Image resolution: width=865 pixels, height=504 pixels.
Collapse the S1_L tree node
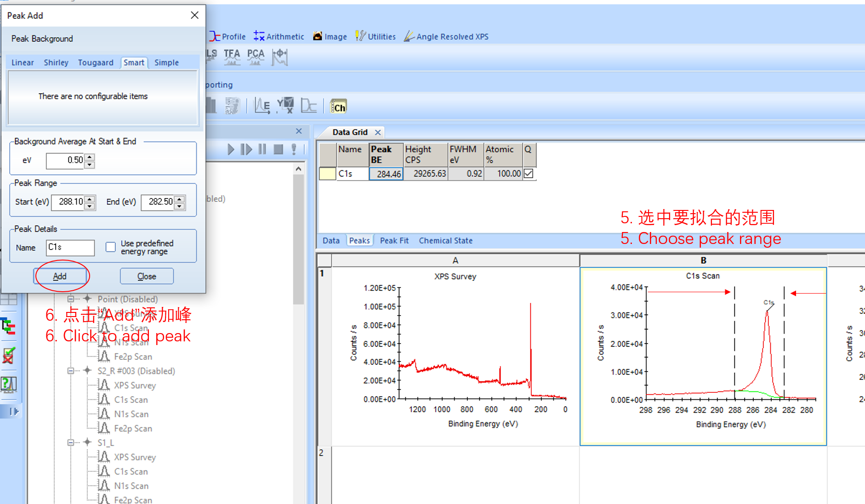(x=71, y=442)
